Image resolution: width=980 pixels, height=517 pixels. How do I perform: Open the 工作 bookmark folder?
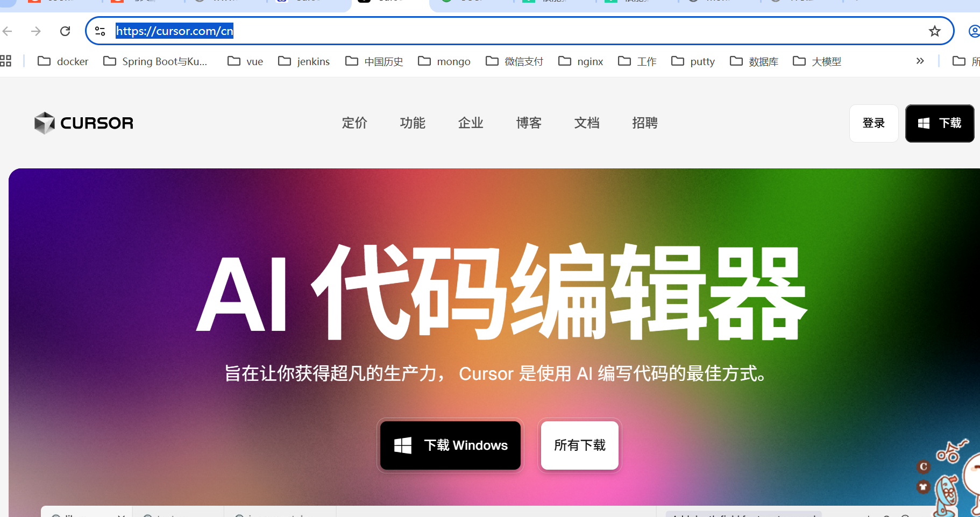point(637,61)
